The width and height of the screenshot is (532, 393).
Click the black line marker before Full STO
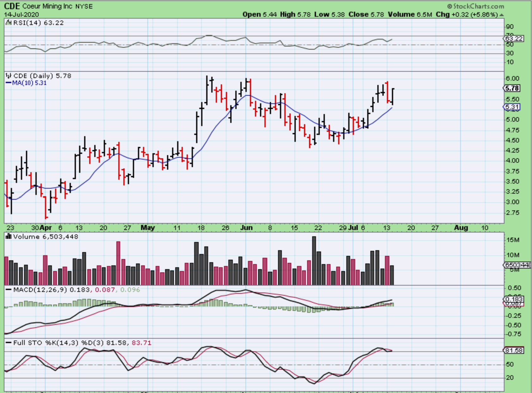pos(9,343)
